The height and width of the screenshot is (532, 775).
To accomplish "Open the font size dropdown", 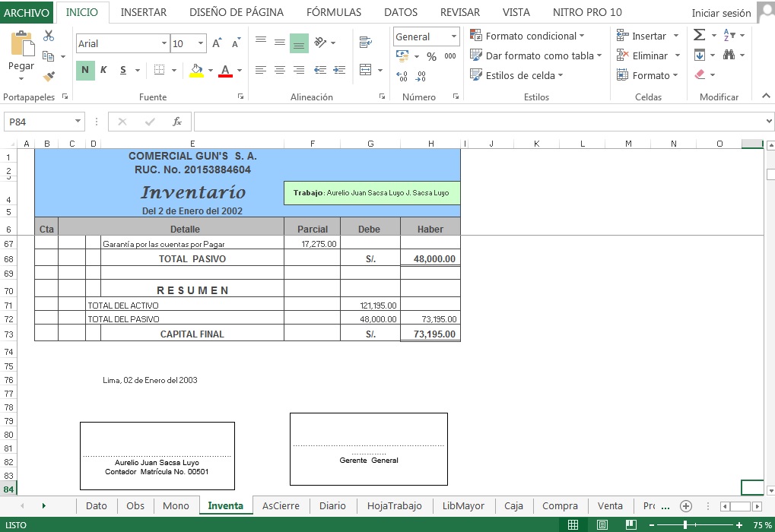I will point(199,43).
